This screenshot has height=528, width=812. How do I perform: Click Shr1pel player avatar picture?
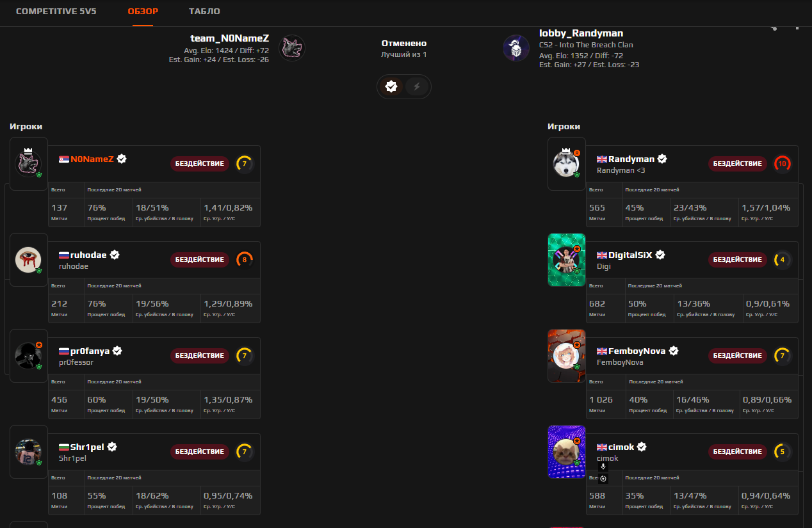click(x=29, y=452)
